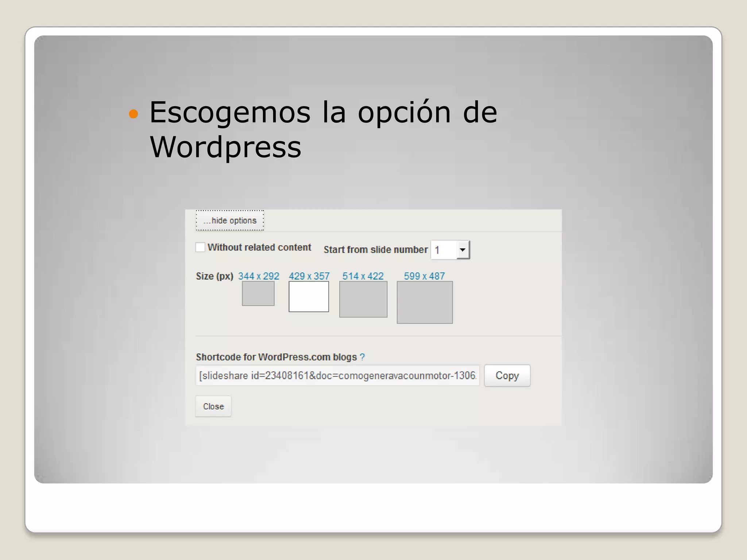
Task: Select the 344 x 292 size link
Action: [x=259, y=276]
